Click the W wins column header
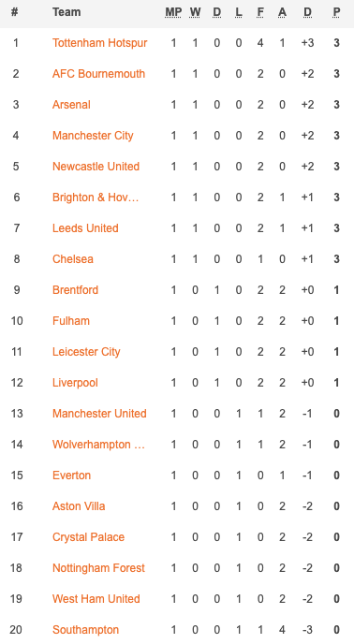This screenshot has width=354, height=644. (x=195, y=12)
